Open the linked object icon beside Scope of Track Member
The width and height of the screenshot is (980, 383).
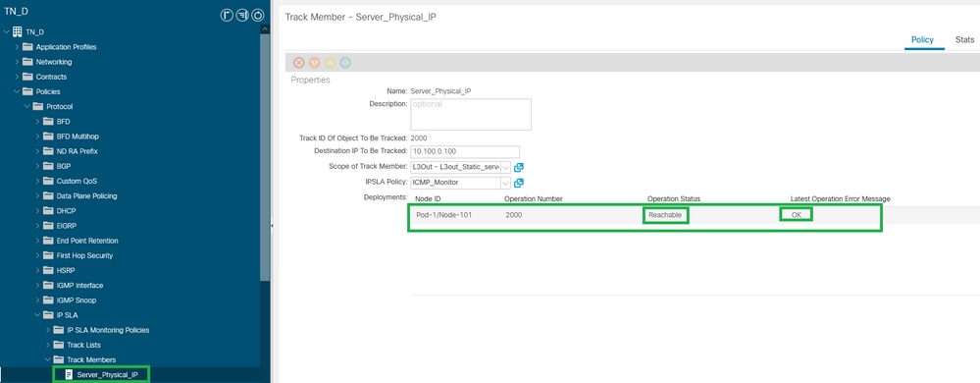pos(518,167)
